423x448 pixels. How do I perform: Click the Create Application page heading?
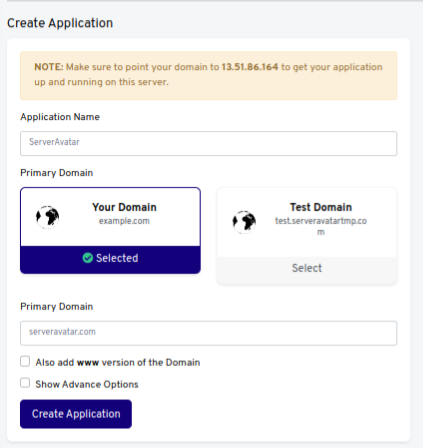60,23
